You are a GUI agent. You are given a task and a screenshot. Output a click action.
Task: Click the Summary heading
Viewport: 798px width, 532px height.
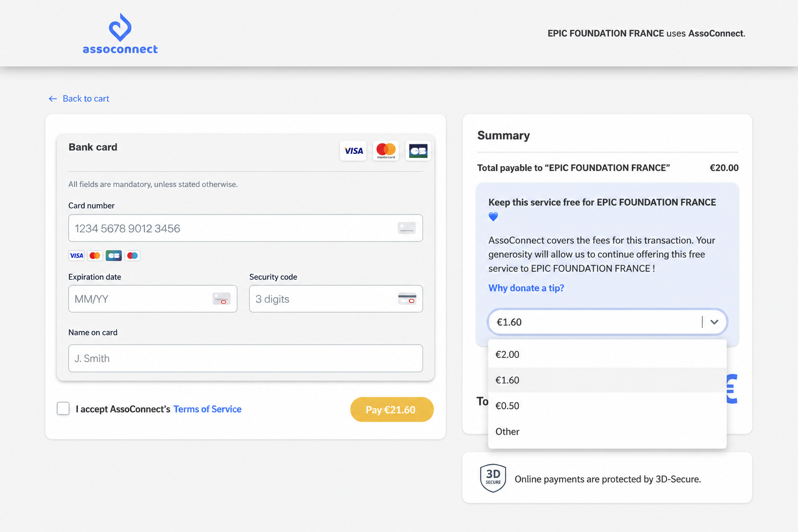point(503,136)
